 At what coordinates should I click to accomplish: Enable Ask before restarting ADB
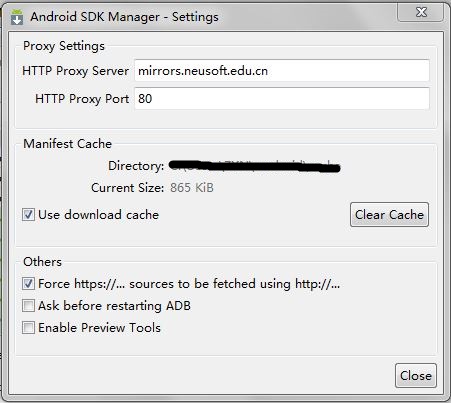coord(28,305)
